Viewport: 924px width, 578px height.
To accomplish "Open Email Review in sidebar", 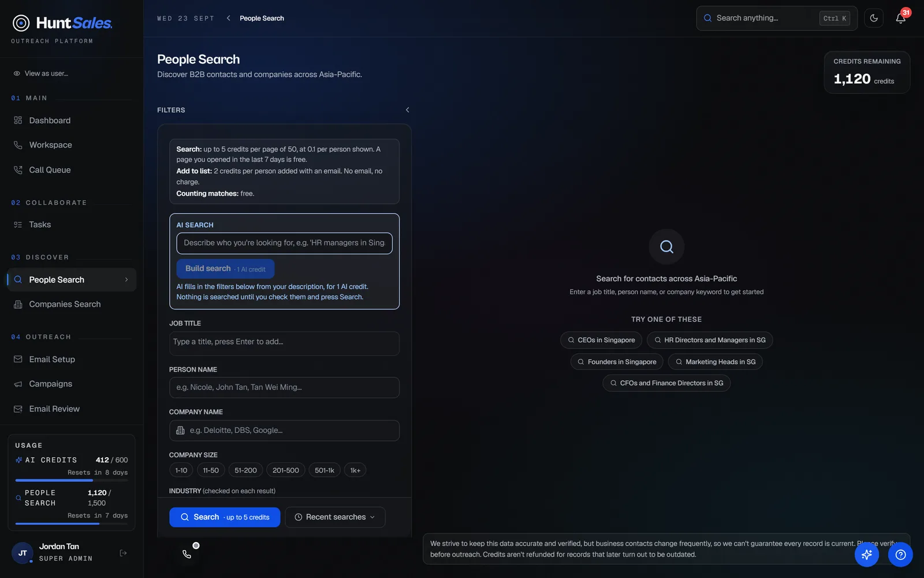I will 72,409.
